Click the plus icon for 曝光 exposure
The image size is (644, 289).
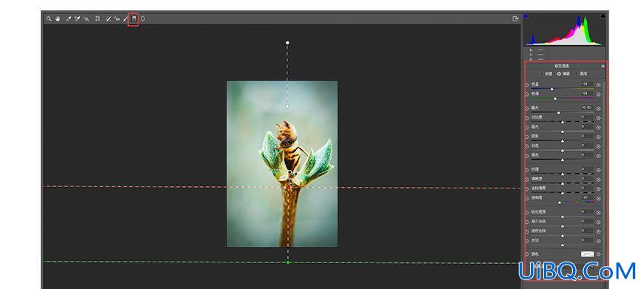pos(598,109)
